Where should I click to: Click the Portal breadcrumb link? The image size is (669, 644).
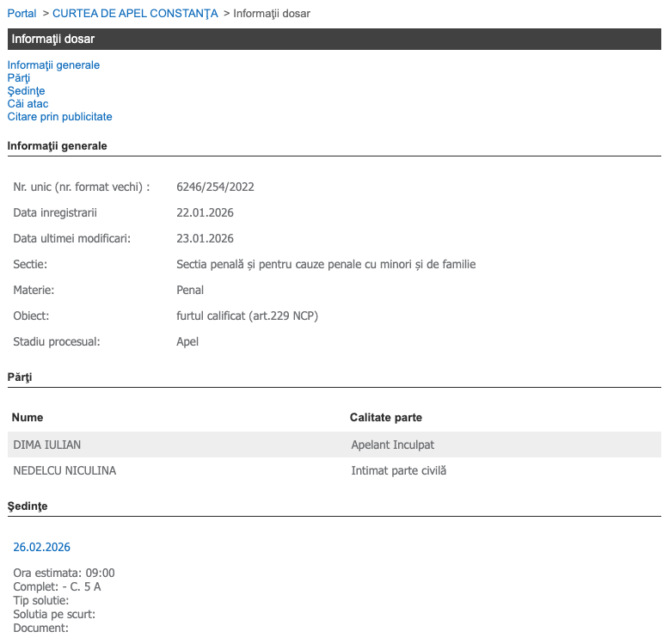22,14
